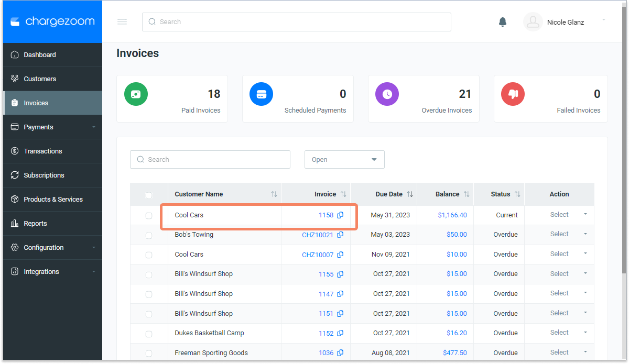Open invoice 1036 link

click(x=326, y=353)
